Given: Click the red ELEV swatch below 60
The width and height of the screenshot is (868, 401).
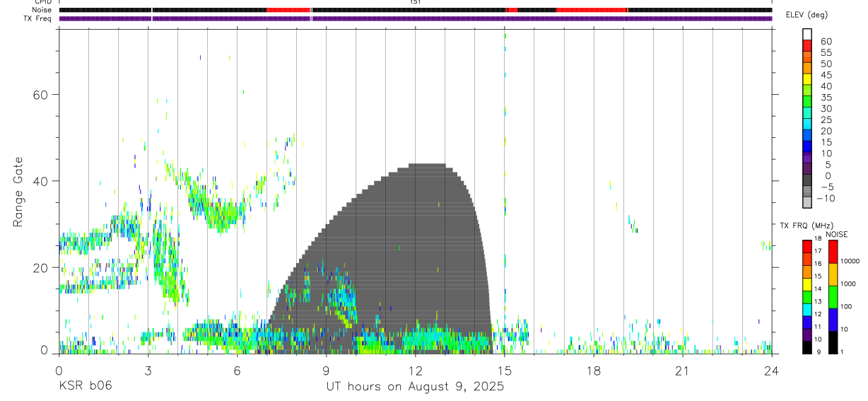Looking at the screenshot, I should [807, 46].
